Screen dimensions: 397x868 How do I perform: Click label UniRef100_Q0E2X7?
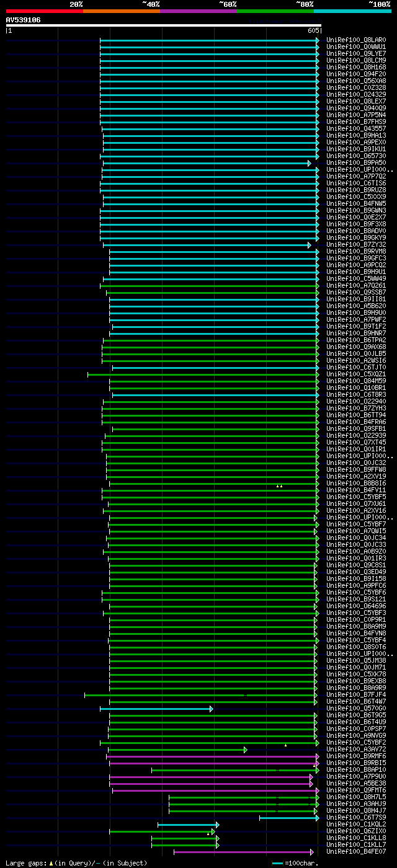click(x=356, y=218)
